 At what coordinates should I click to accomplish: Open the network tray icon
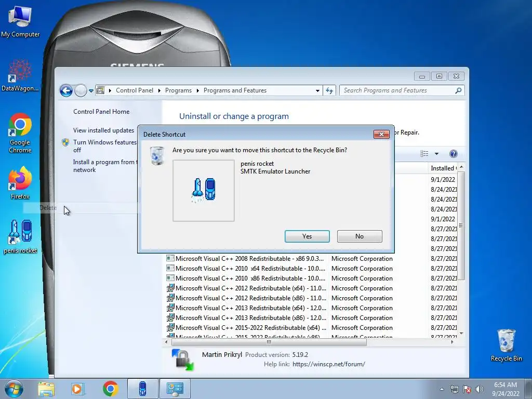[454, 389]
